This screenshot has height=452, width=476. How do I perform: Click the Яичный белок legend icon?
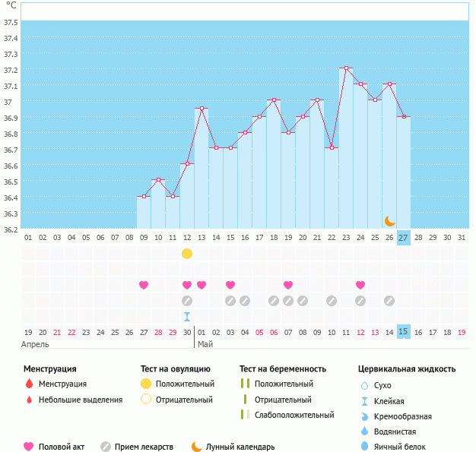(x=364, y=447)
